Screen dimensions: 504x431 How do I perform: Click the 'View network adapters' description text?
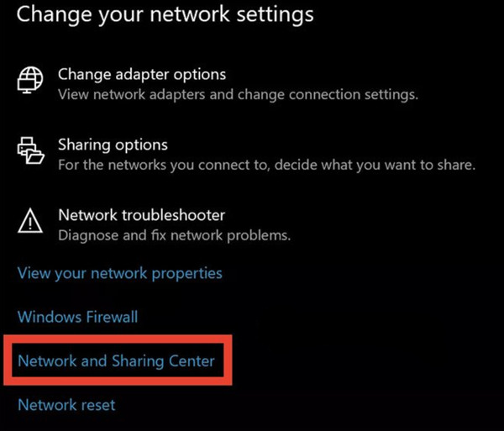coord(238,94)
